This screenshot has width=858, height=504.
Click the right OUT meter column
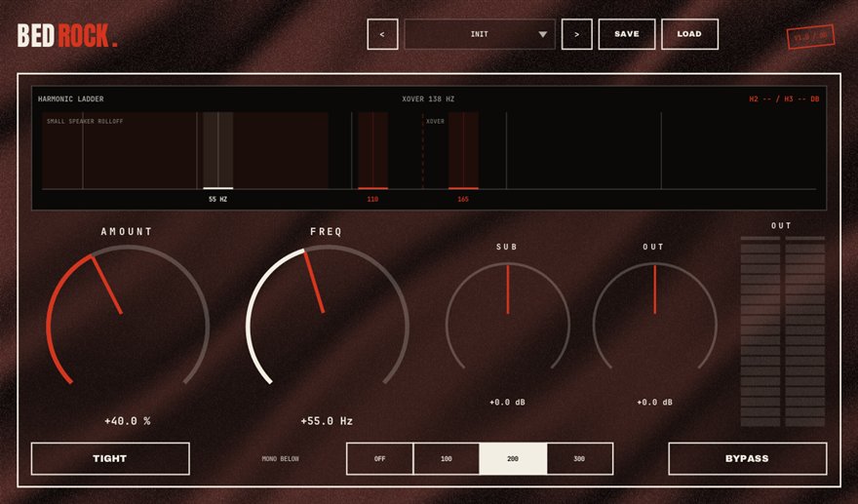coord(805,331)
